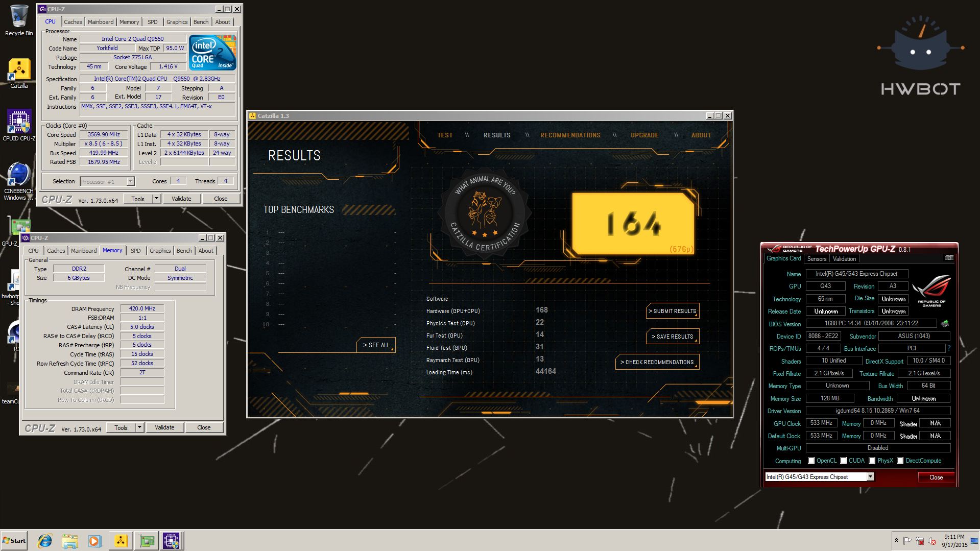
Task: Open the SPD tab in top CPU-Z window
Action: pyautogui.click(x=153, y=22)
